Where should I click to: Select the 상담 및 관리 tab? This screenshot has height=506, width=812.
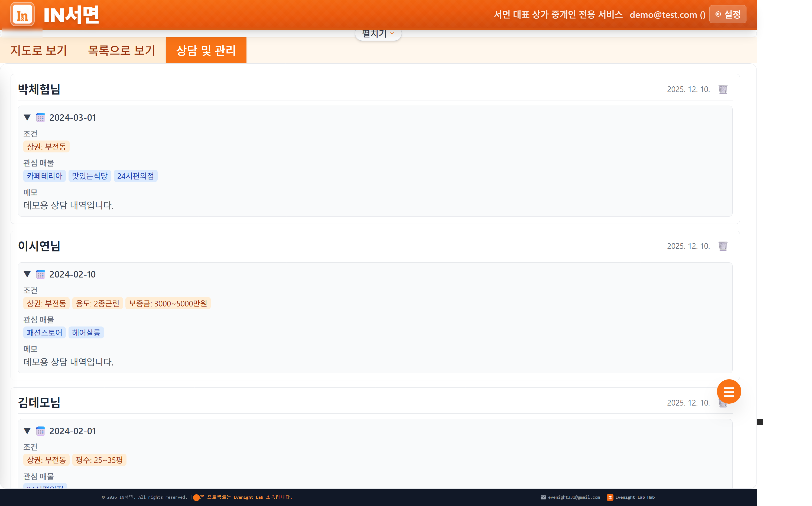206,50
